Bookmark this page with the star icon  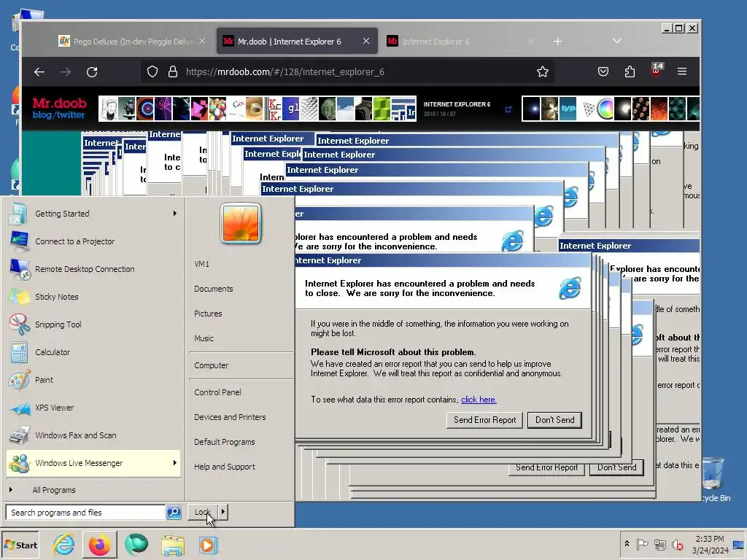(543, 72)
